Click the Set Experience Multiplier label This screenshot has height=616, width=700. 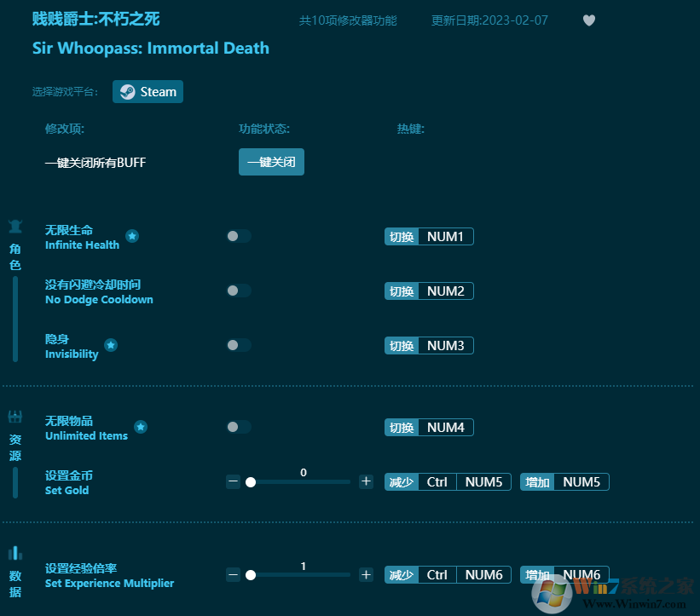point(109,583)
